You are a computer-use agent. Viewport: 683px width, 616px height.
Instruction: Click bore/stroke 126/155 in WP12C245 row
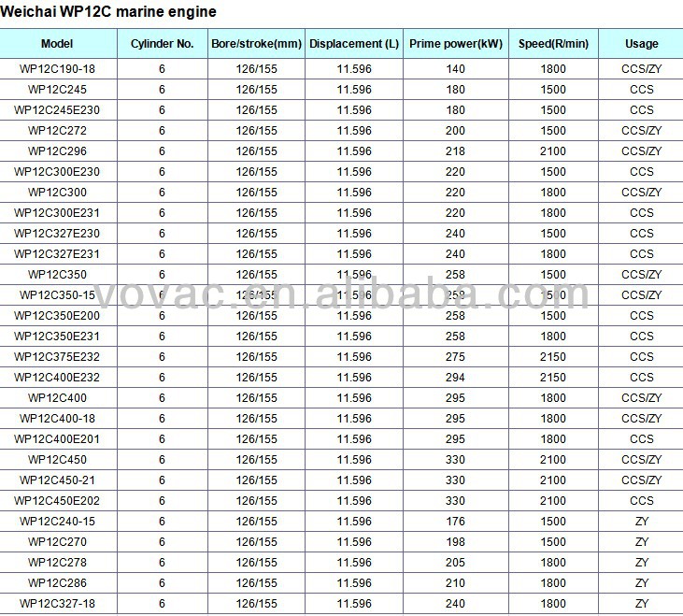point(257,90)
